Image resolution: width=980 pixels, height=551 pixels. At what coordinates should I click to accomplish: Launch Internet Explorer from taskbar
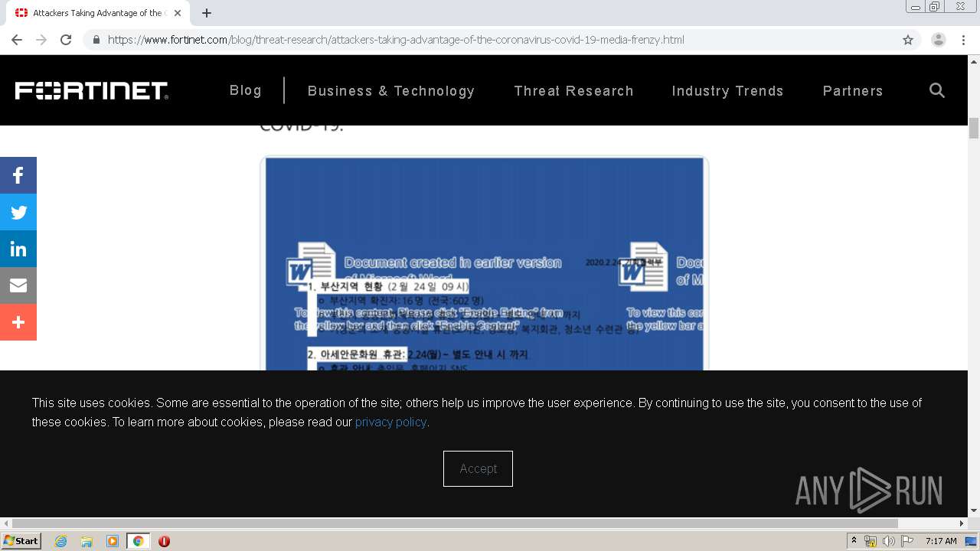(x=60, y=541)
